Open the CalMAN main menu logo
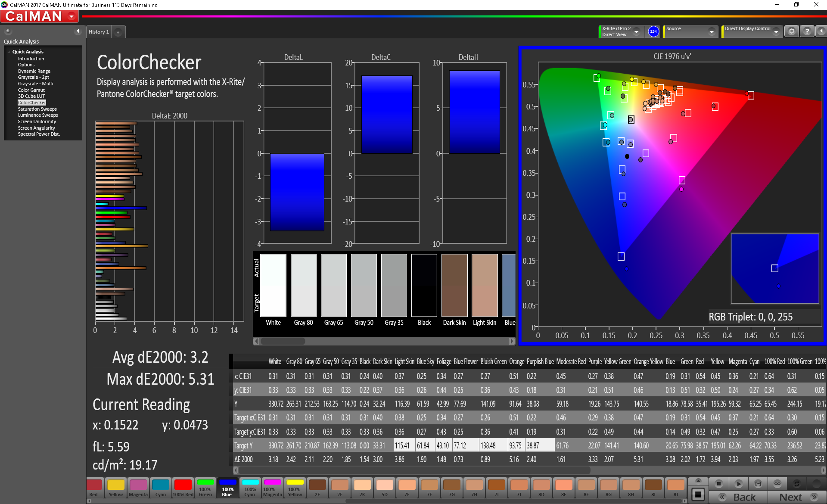This screenshot has width=827, height=504. (x=40, y=16)
